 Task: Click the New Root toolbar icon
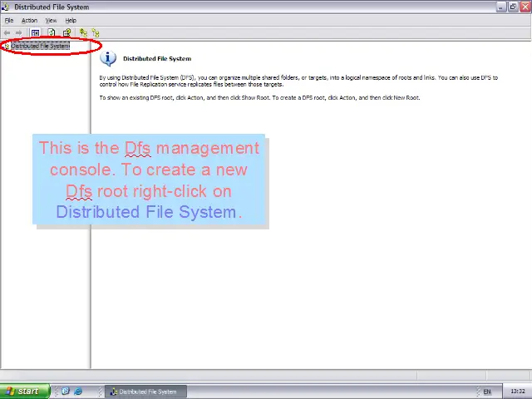(83, 32)
